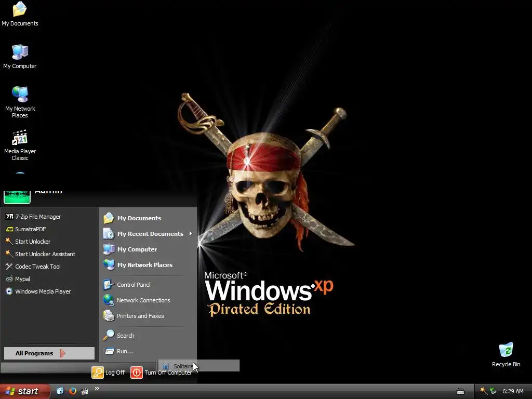Screen dimensions: 532x399
Task: Launch Media Player Classic from desktop
Action: coord(20,145)
